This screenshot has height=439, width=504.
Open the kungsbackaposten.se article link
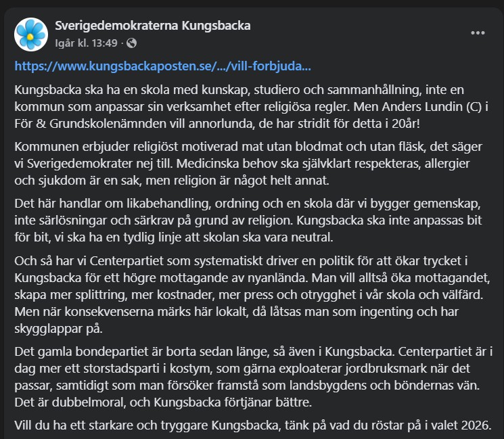(162, 67)
